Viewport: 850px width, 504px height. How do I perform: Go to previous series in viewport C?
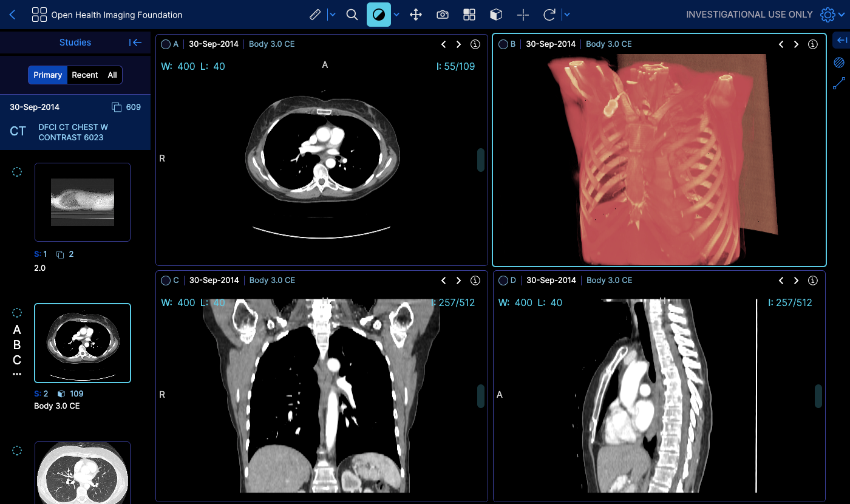[x=444, y=281]
